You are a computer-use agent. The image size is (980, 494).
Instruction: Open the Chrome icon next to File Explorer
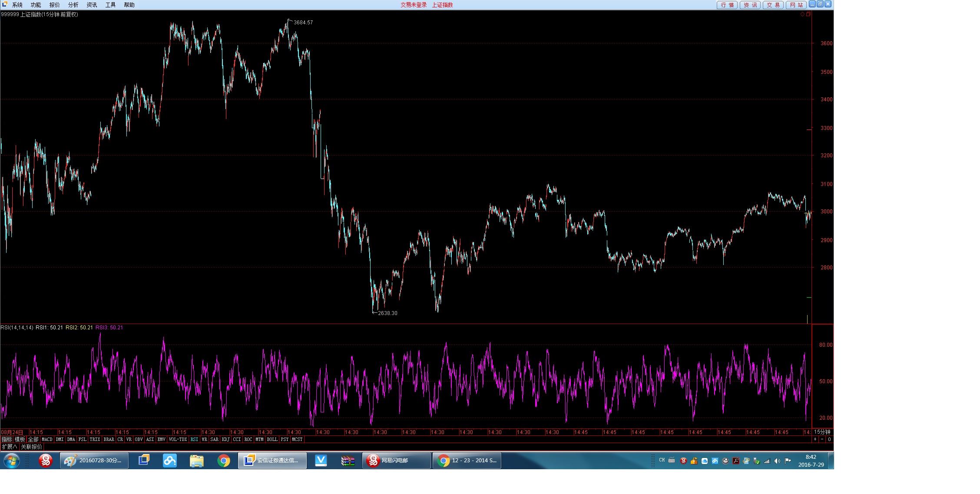(x=224, y=461)
